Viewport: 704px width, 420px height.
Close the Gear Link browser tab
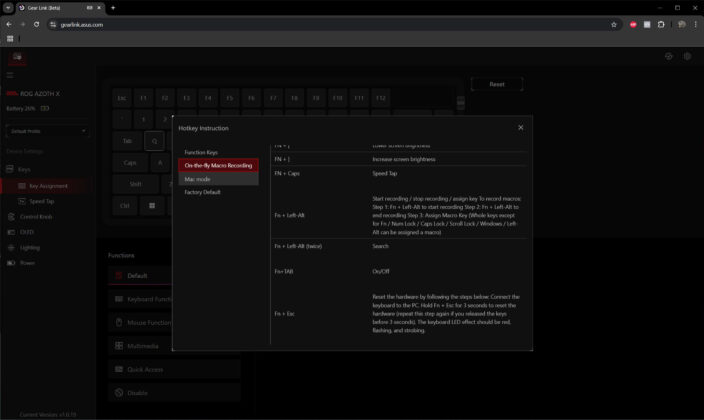pos(99,8)
